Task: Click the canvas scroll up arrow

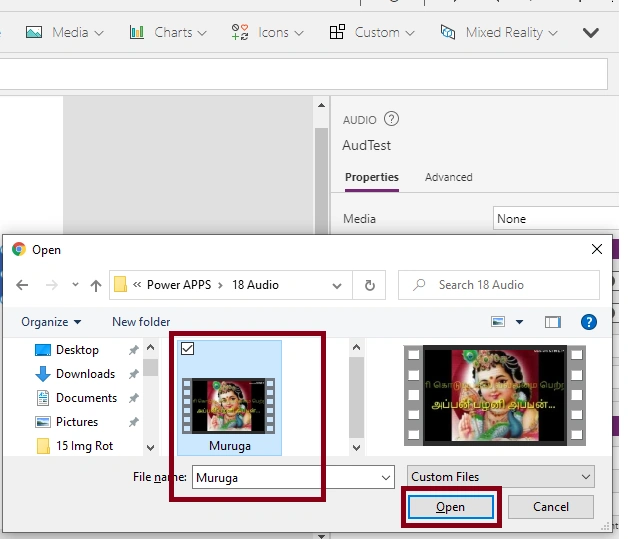Action: 321,105
